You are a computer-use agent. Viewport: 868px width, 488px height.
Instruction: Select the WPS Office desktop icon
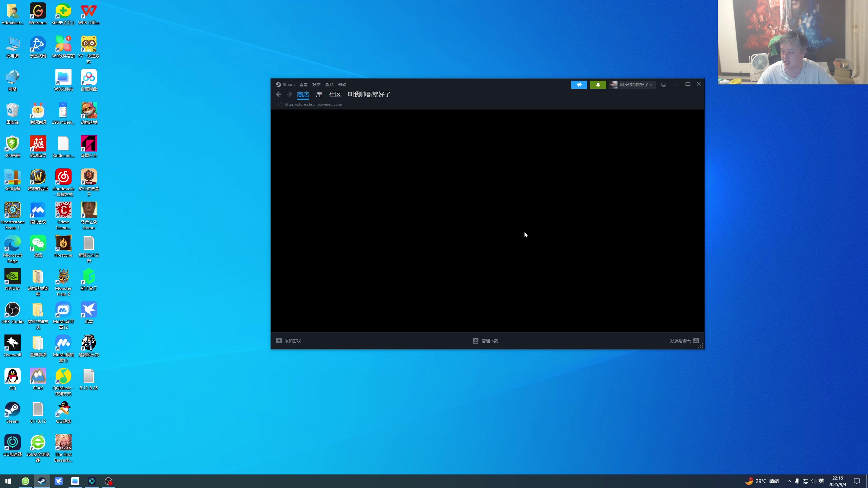(x=89, y=14)
